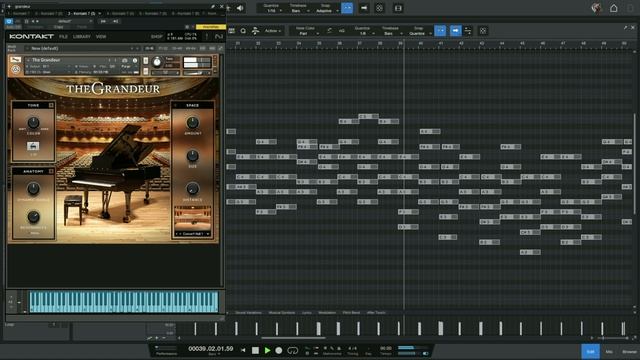The width and height of the screenshot is (640, 360).
Task: Click the blue plugin power button
Action: point(9,21)
